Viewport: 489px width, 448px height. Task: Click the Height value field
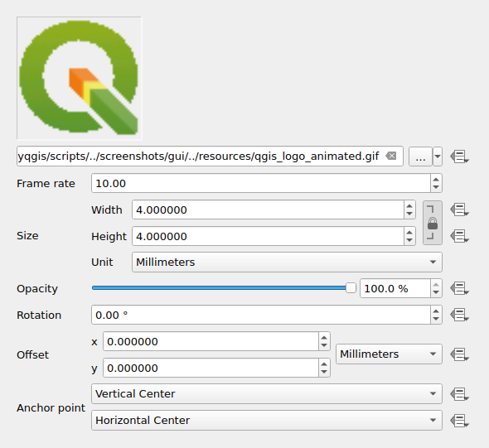coord(268,236)
